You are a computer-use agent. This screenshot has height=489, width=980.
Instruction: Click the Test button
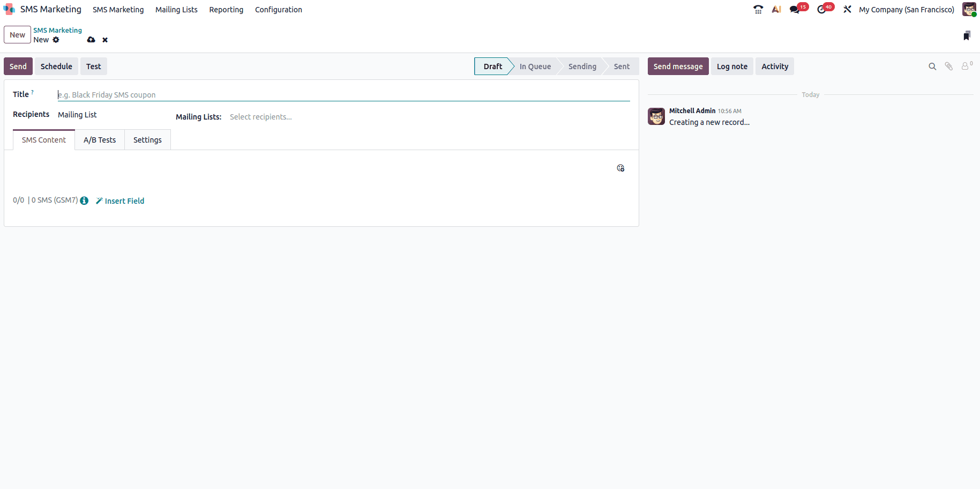[x=94, y=66]
